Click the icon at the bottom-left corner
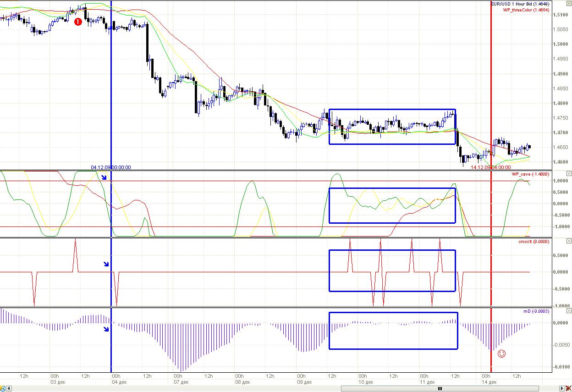This screenshot has width=572, height=392. pos(2,388)
